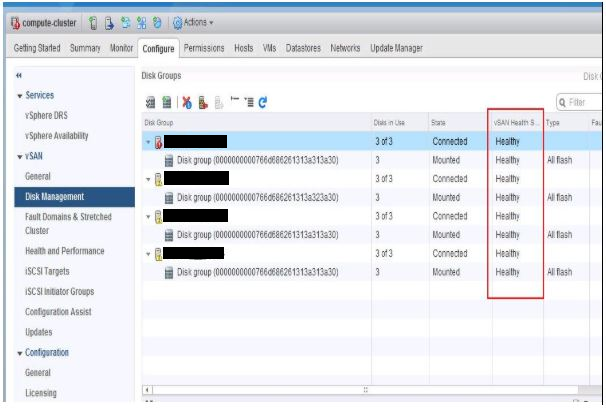The height and width of the screenshot is (408, 606).
Task: Open vSphere DRS settings
Action: click(46, 116)
